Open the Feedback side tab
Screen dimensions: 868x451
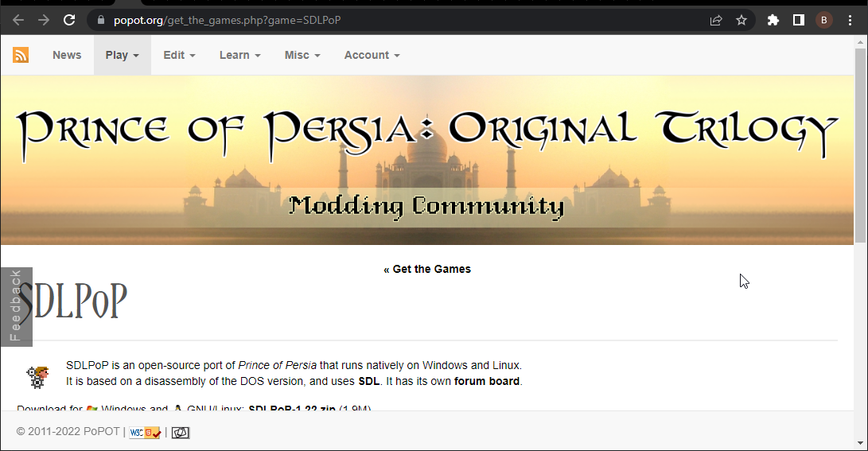point(16,306)
